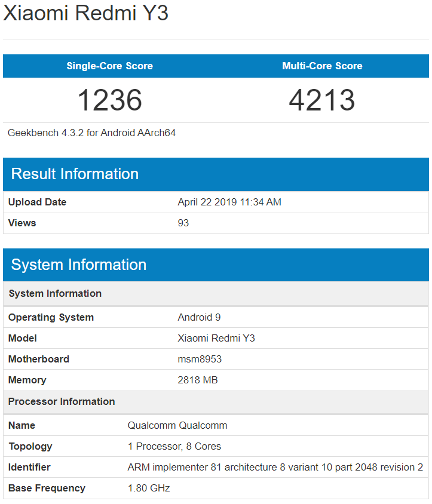
Task: Click the processor Name label
Action: click(22, 425)
